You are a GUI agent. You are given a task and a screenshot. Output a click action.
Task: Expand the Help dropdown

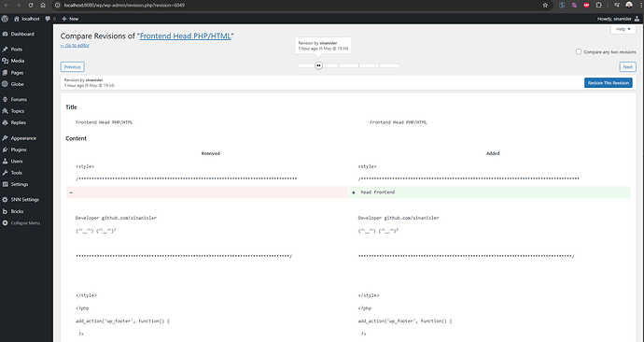623,29
